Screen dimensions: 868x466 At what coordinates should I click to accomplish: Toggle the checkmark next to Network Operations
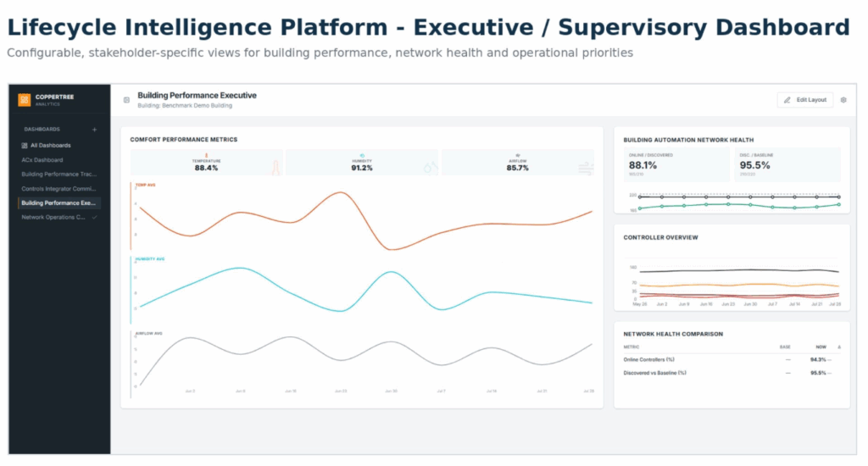click(x=95, y=218)
